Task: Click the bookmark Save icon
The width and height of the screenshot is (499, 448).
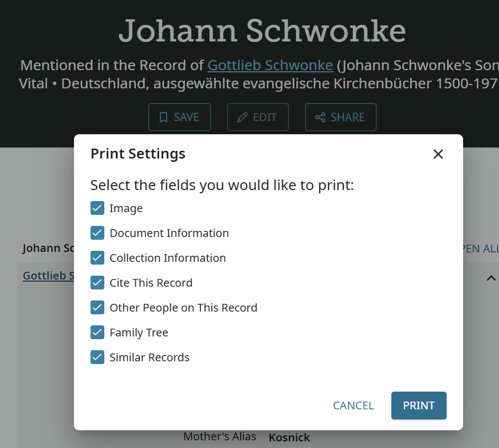Action: point(163,117)
